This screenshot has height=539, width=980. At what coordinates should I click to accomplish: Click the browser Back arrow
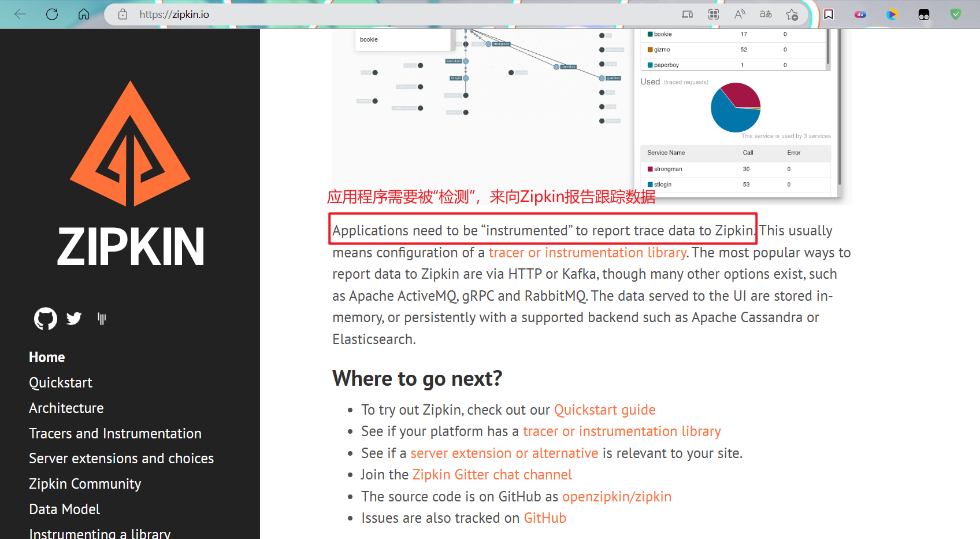tap(20, 14)
